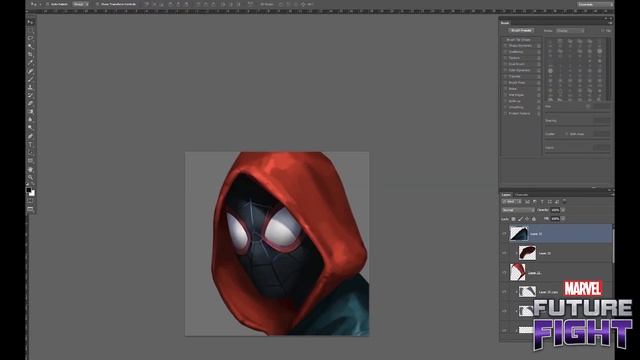Screen dimensions: 640x360
Task: Select the History Brush tool
Action: pos(31,96)
